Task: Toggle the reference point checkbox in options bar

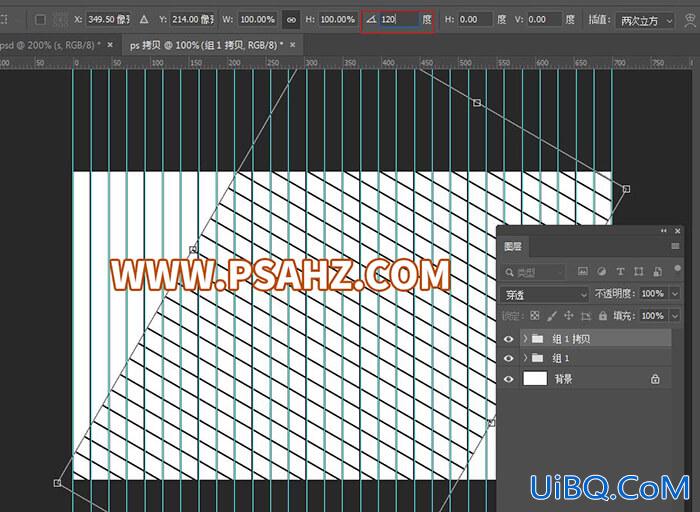Action: pos(41,20)
